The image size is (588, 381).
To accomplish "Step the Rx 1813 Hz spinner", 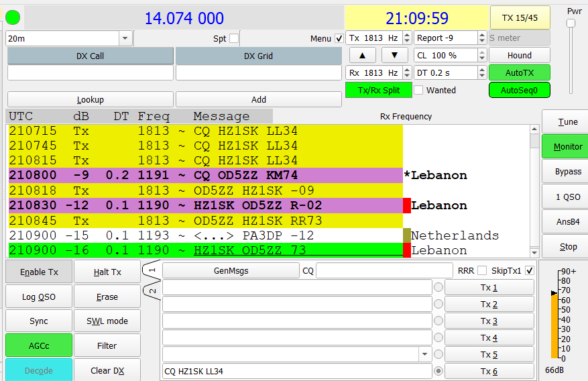I will 407,72.
